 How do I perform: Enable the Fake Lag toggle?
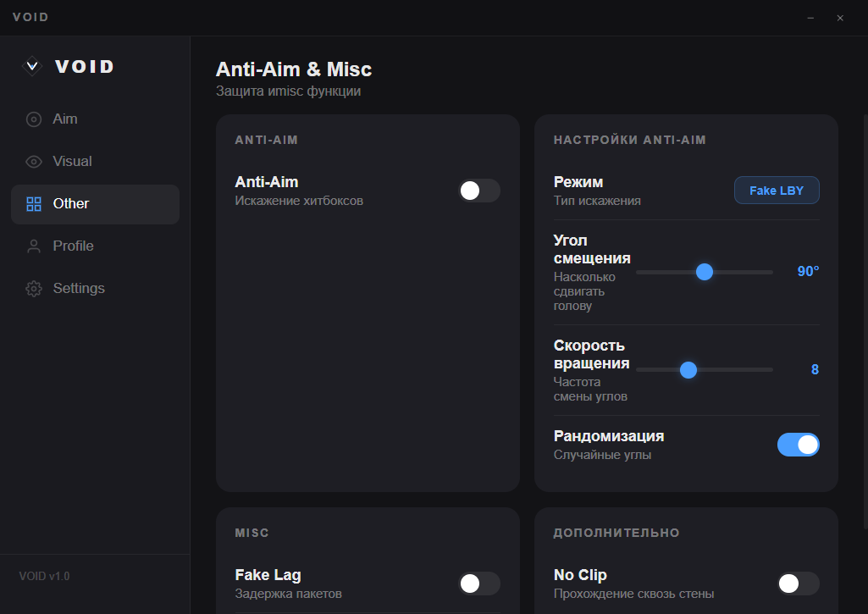coord(478,584)
